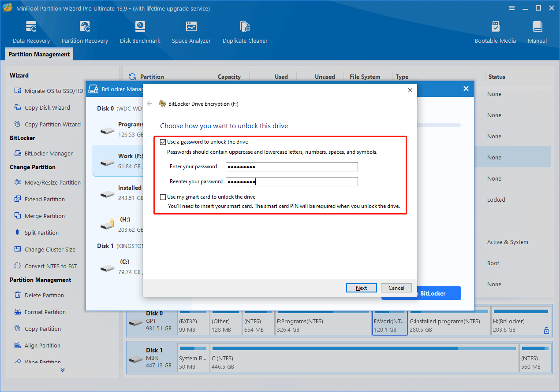Click the Type column header
The width and height of the screenshot is (560, 392).
coord(402,77)
